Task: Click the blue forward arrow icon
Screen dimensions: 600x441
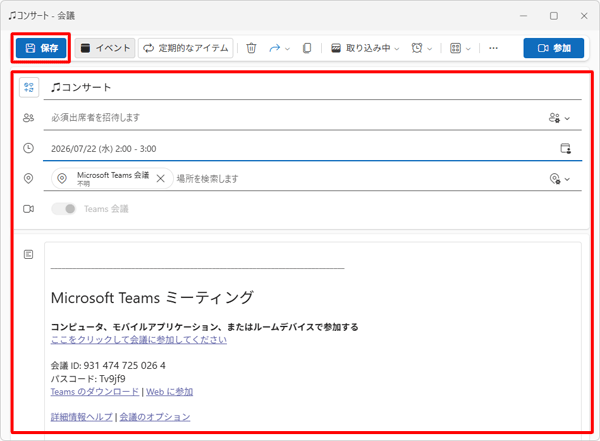Action: [x=275, y=48]
